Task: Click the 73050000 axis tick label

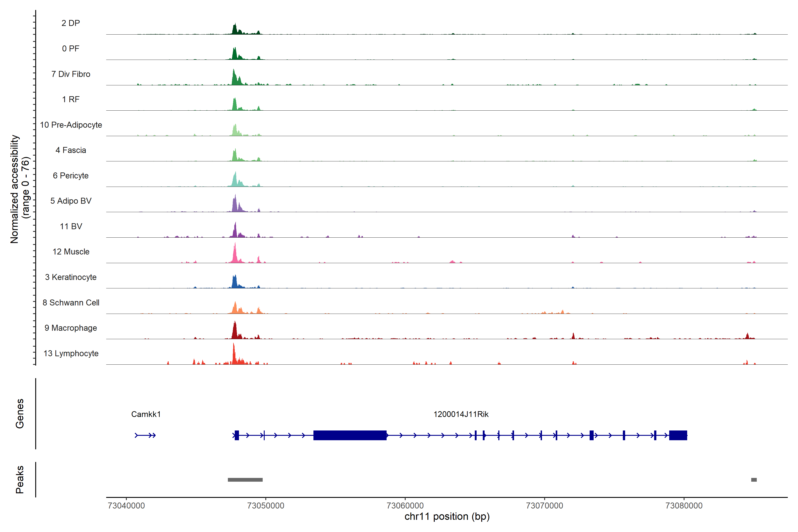Action: pyautogui.click(x=266, y=506)
